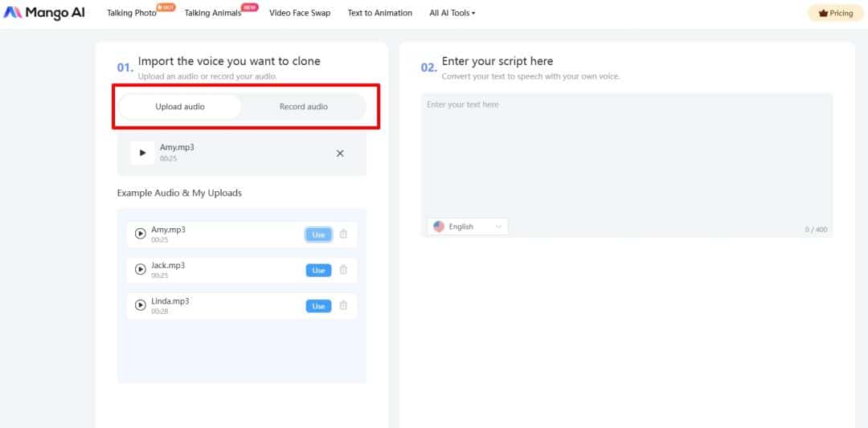Delete Jack.mp3 using the trash icon
Viewport: 868px width, 428px height.
click(x=343, y=270)
